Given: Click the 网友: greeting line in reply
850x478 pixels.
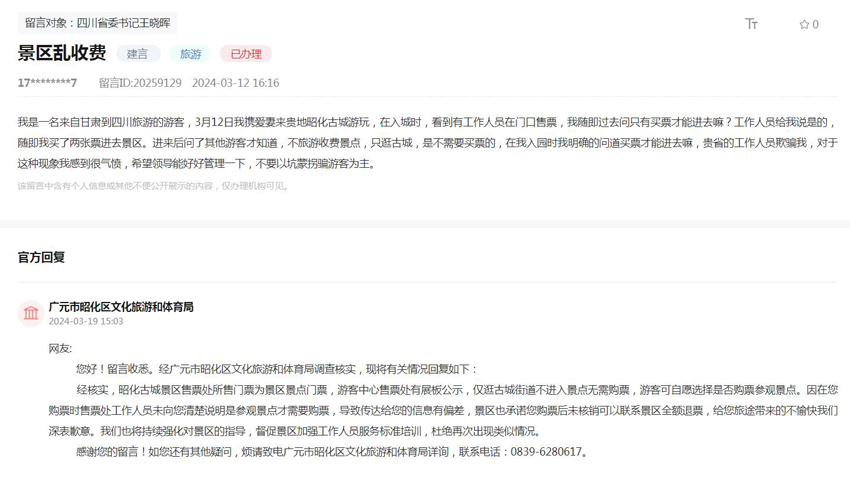Looking at the screenshot, I should click(x=60, y=348).
